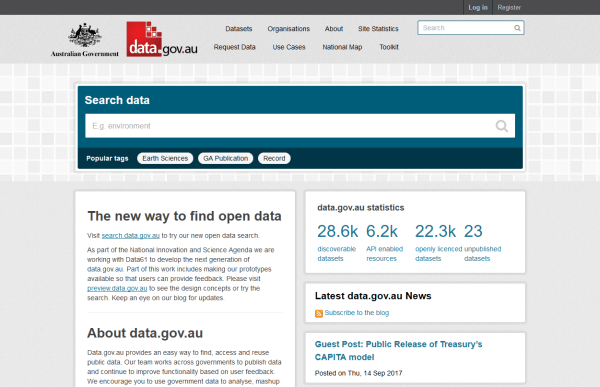Click 'Posted on Thu, 14 Sep 2017' text

pos(359,373)
